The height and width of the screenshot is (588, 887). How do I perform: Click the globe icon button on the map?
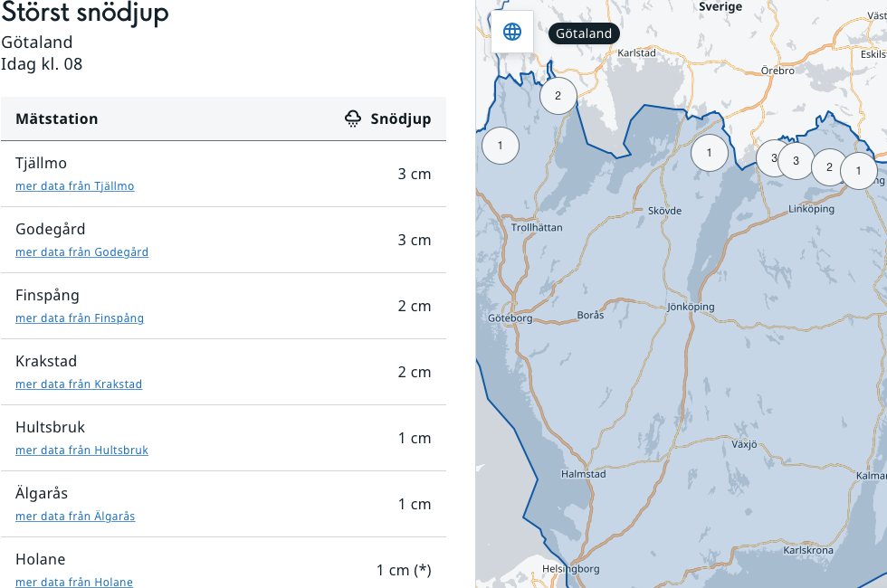(512, 33)
